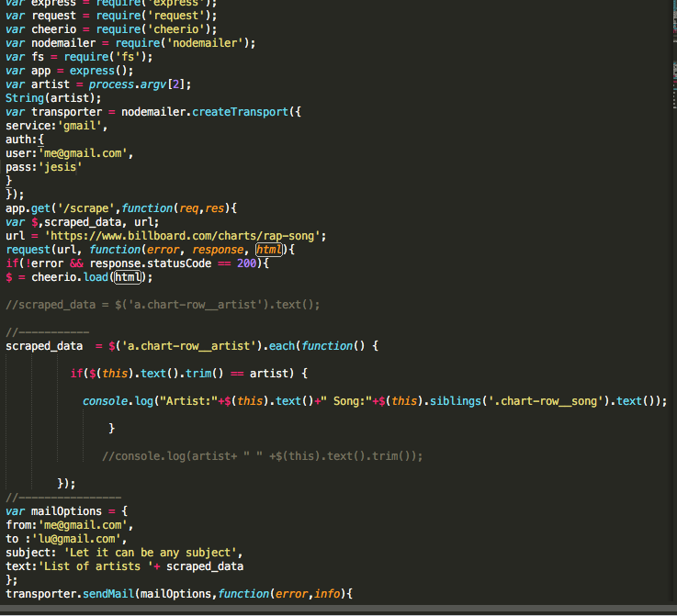Screen dimensions: 677x616
Task: Click 'cheerio' string in the require line
Action: coord(176,29)
